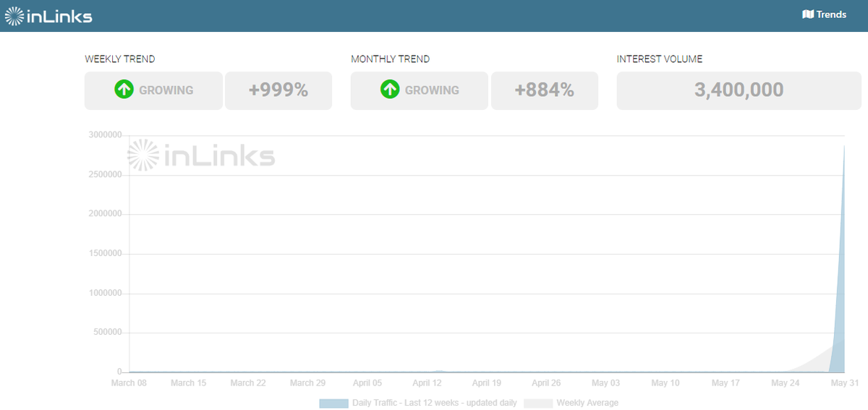This screenshot has width=868, height=410.
Task: Click the weekly GROWING label
Action: (166, 90)
